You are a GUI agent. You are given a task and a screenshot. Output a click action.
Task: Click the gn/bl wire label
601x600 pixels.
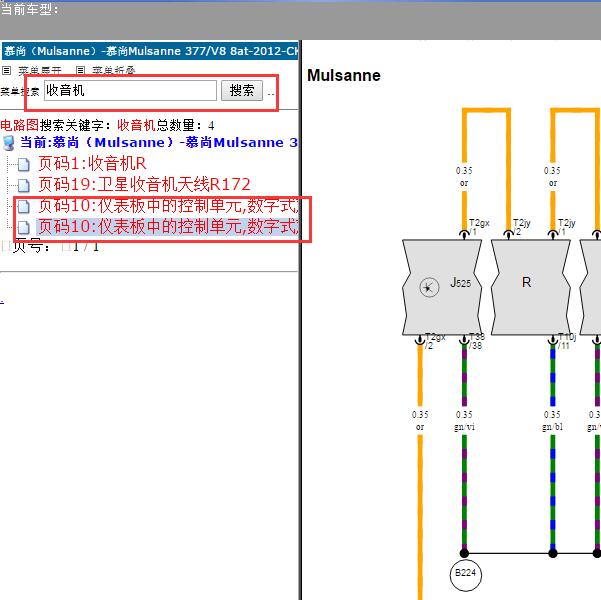(552, 427)
